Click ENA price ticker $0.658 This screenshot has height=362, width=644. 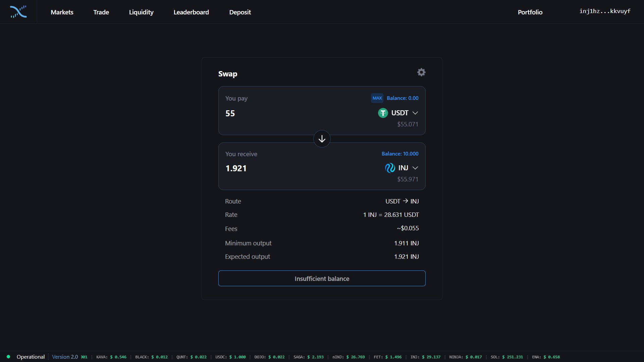point(546,357)
